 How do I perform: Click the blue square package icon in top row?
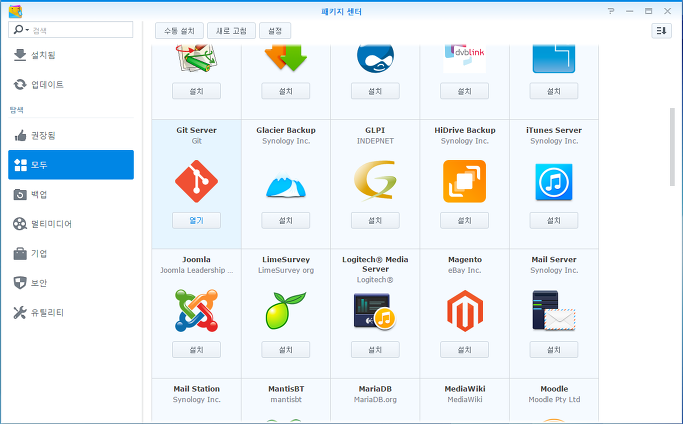[x=554, y=58]
